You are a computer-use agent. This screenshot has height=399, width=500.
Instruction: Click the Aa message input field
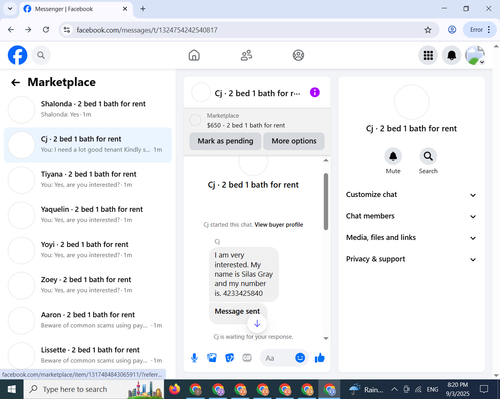(x=277, y=358)
